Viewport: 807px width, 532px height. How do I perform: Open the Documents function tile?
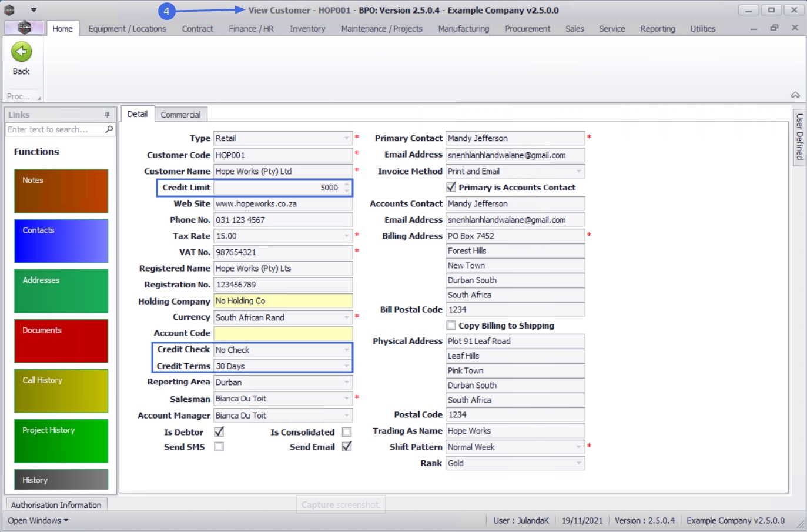[x=61, y=341]
